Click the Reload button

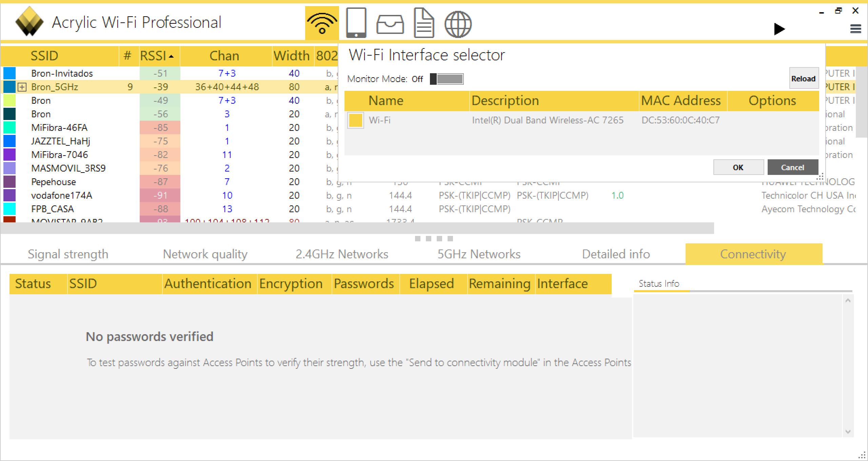click(803, 79)
